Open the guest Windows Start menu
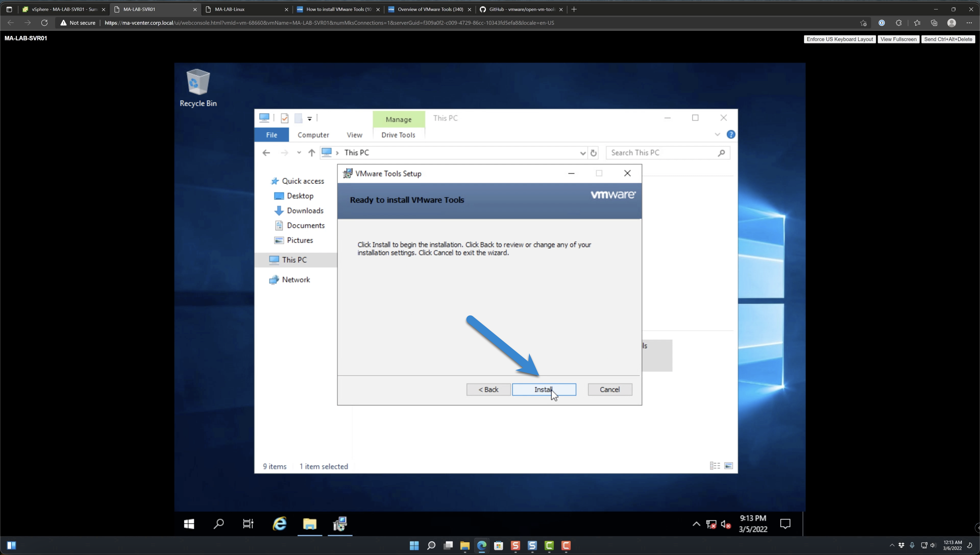Screen dimensions: 980x555 pos(189,524)
